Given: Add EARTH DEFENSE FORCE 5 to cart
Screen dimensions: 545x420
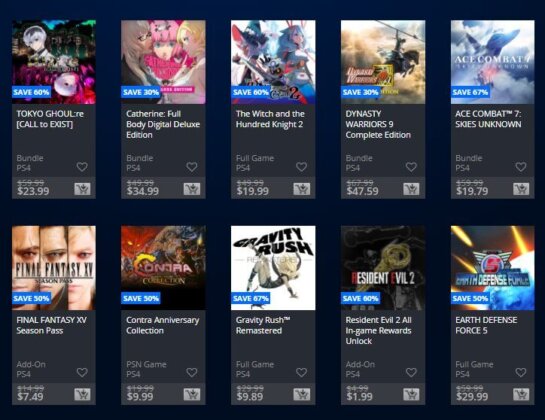Looking at the screenshot, I should (521, 395).
